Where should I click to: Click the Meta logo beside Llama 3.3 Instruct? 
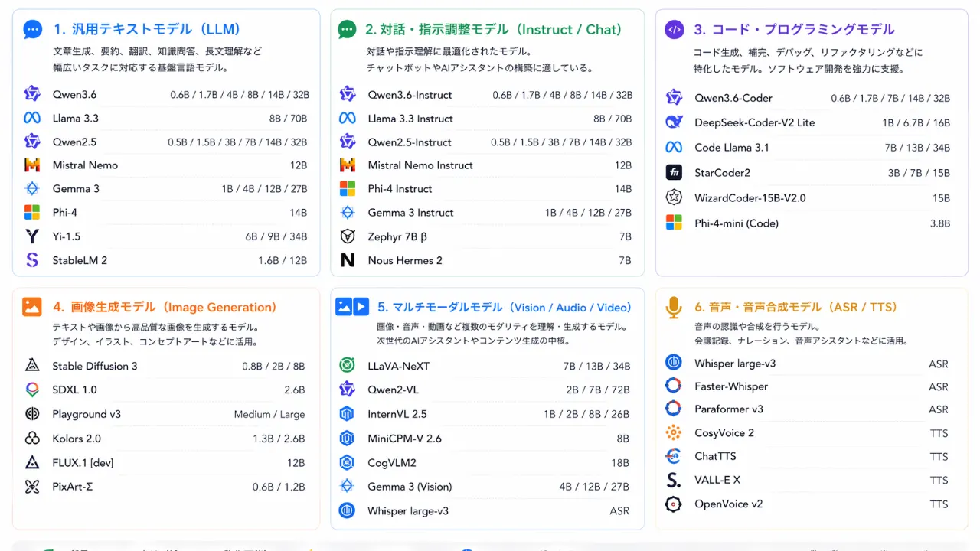coord(348,119)
